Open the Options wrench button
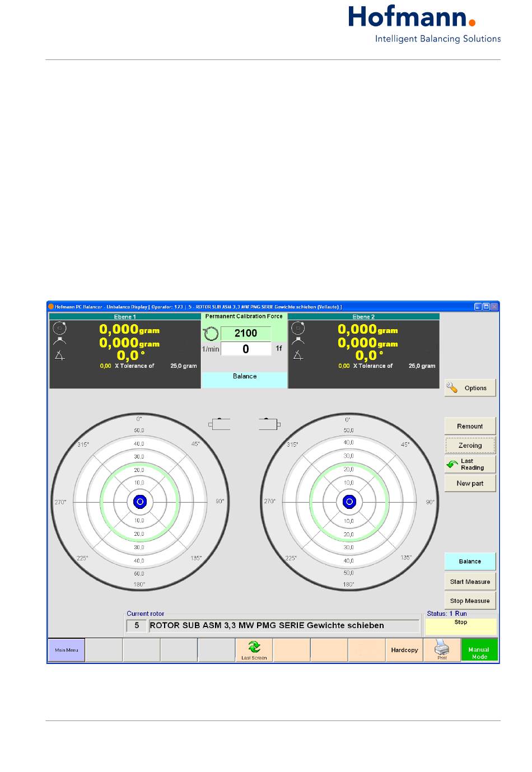 click(470, 387)
